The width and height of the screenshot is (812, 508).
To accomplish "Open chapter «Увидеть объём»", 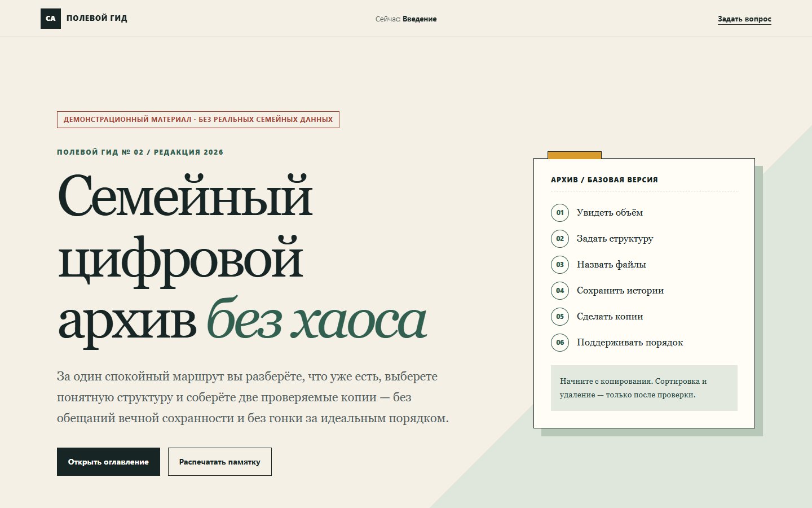I will [x=610, y=213].
